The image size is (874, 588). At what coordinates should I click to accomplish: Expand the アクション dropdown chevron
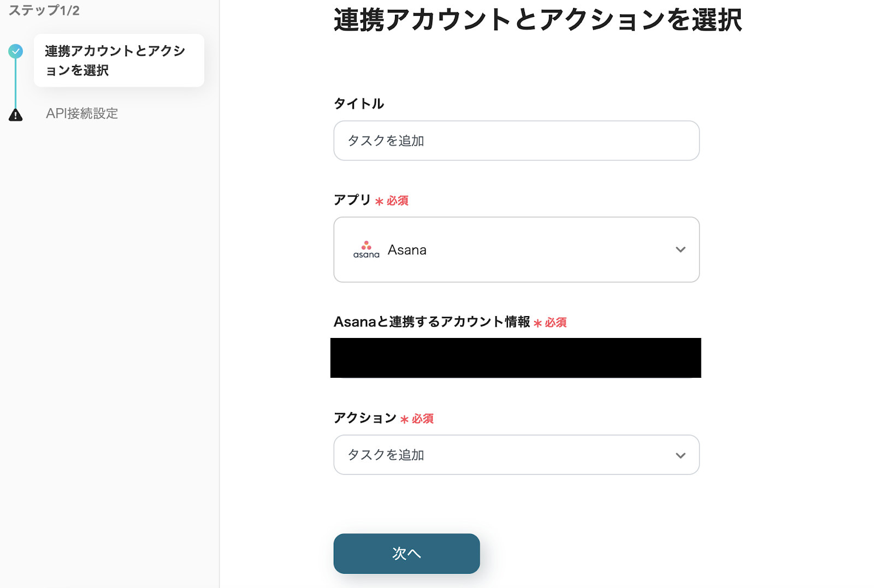tap(680, 455)
